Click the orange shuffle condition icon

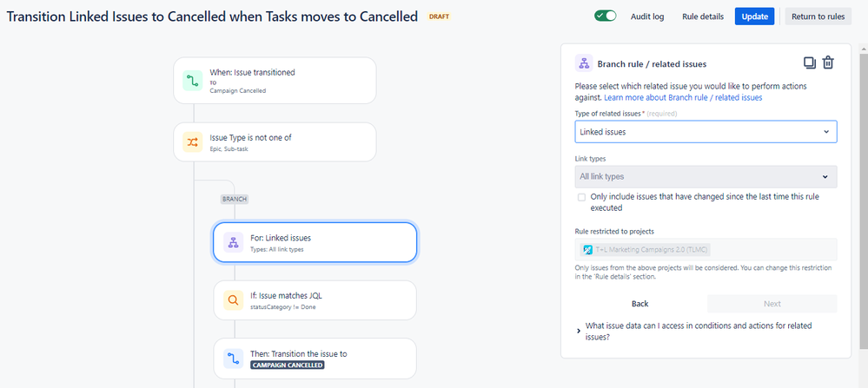coord(193,142)
